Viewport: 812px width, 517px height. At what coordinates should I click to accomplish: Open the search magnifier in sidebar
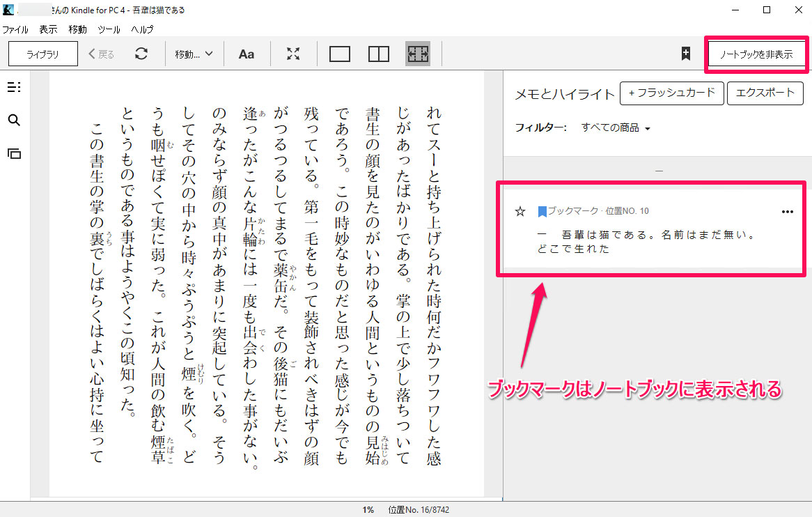(14, 120)
